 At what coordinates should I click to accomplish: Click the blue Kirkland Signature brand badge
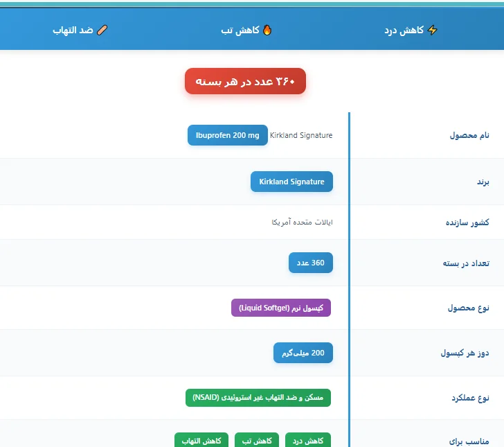coord(292,182)
